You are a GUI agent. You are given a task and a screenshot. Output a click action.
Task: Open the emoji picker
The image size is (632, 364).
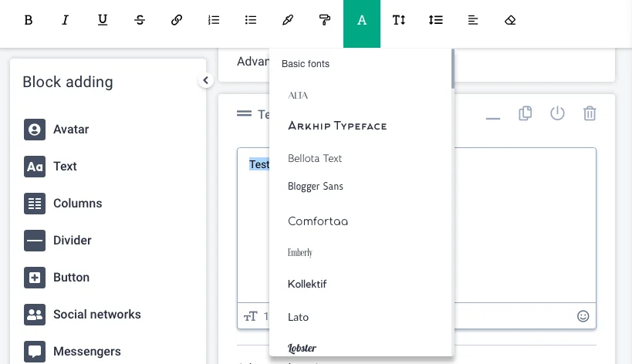[583, 316]
